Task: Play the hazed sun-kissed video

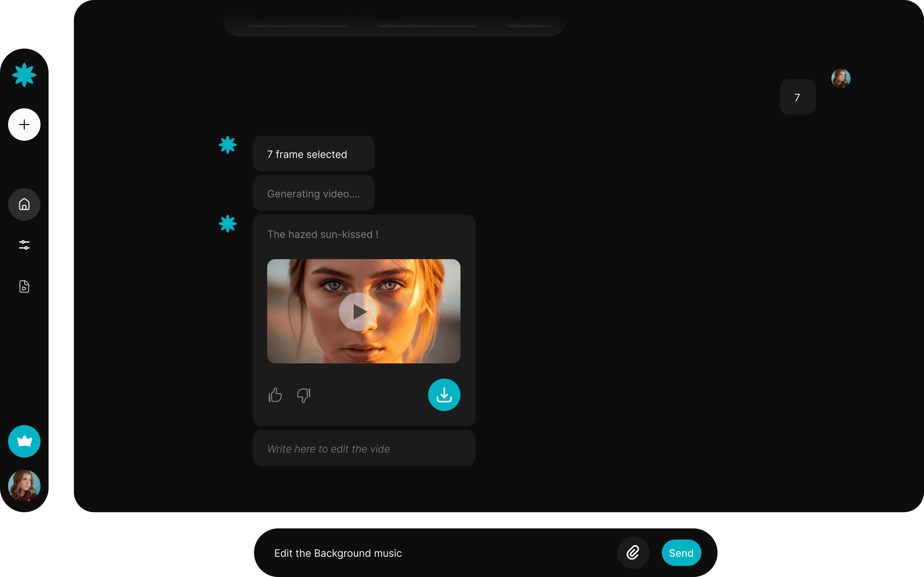Action: pyautogui.click(x=358, y=312)
